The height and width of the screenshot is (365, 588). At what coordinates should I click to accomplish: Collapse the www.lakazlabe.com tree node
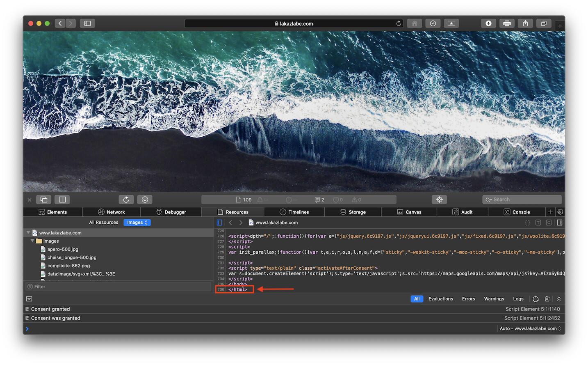click(x=28, y=233)
